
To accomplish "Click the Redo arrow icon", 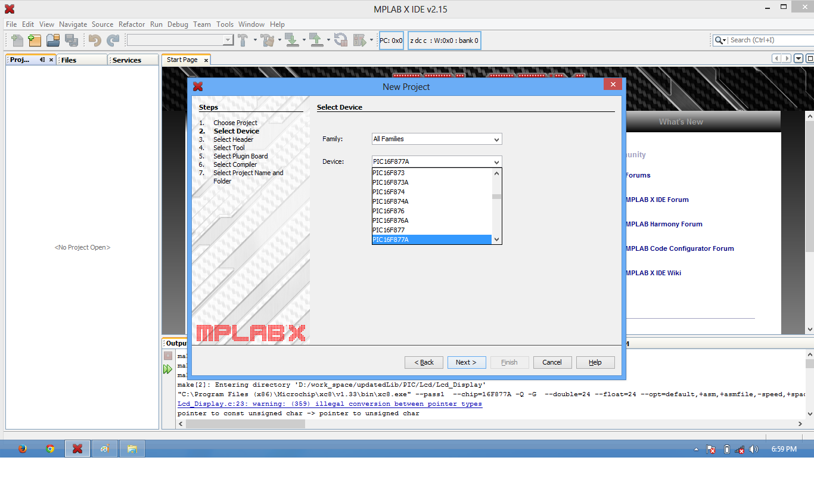I will [x=113, y=41].
